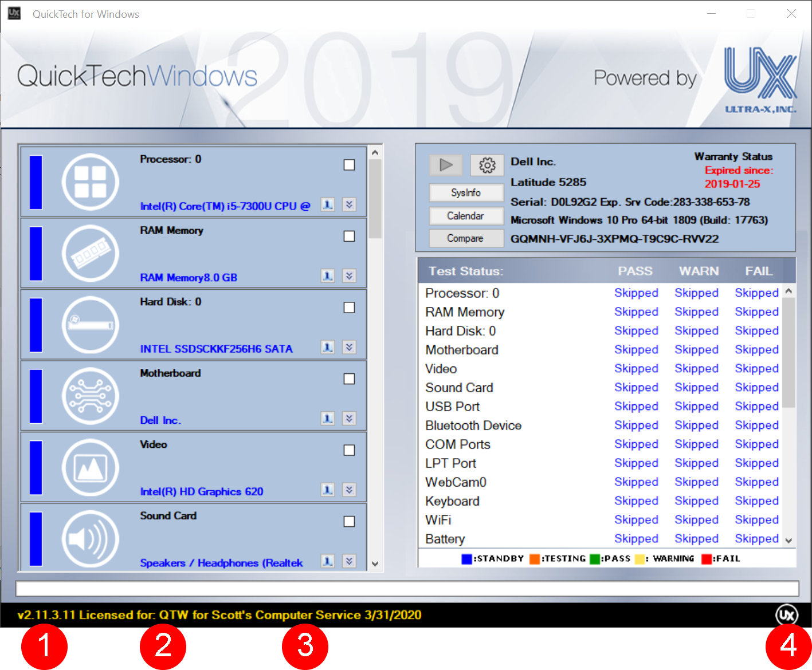The height and width of the screenshot is (670, 812).
Task: Click the Video graphics icon
Action: click(91, 467)
